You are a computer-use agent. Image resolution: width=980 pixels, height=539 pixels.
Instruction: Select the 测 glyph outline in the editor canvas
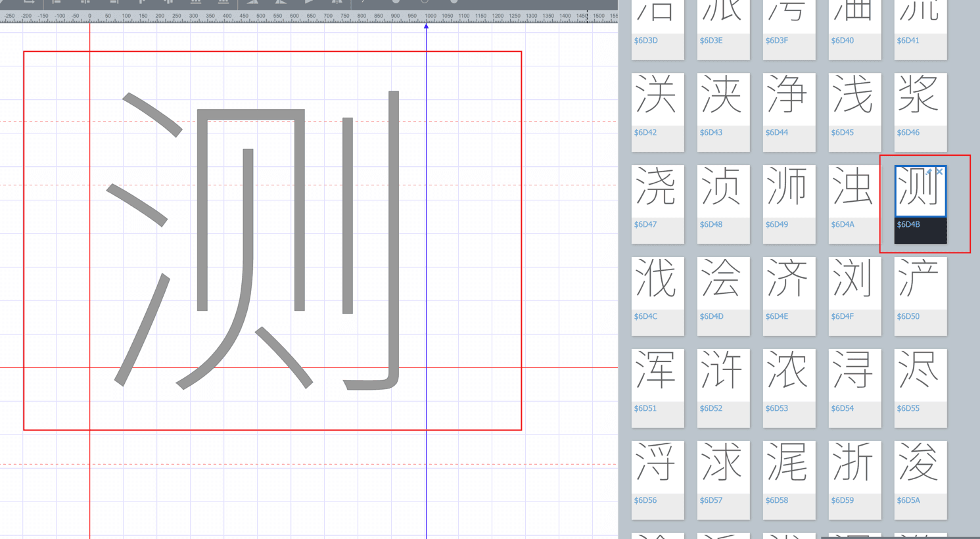[x=253, y=241]
